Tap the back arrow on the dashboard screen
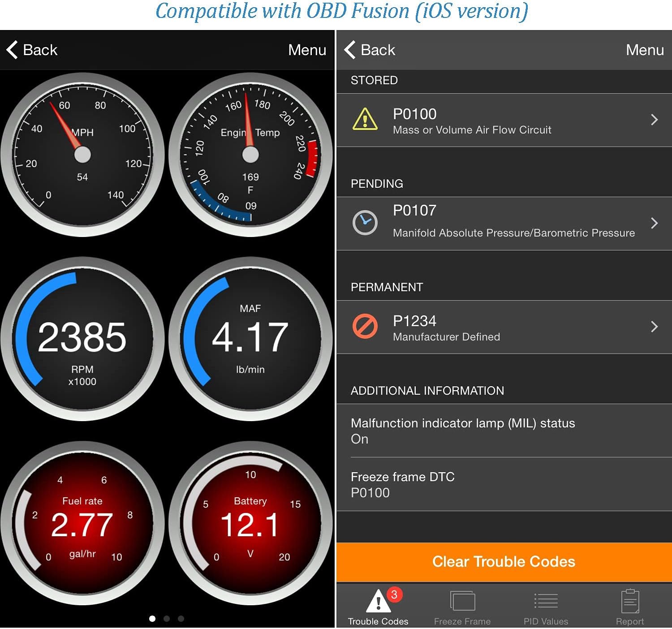 13,50
